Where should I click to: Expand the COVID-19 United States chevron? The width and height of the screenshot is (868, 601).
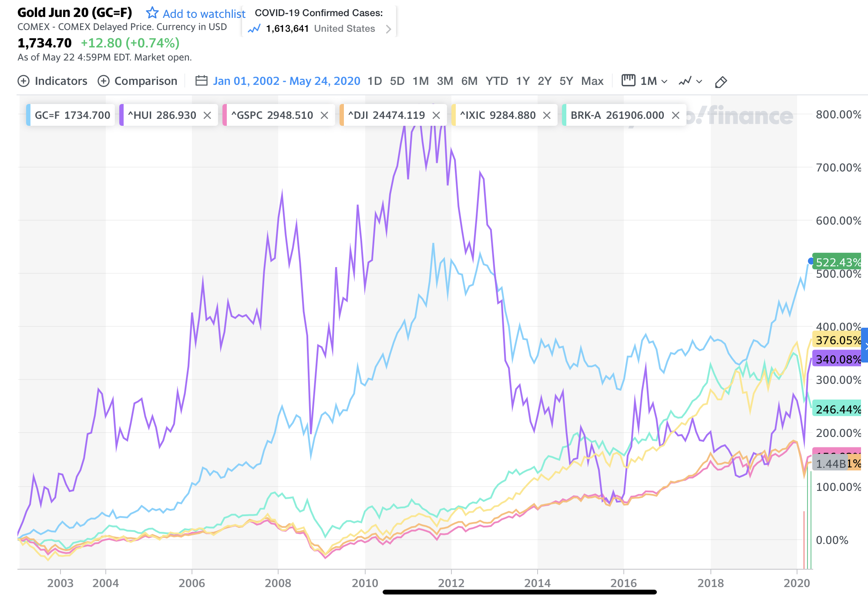tap(388, 29)
